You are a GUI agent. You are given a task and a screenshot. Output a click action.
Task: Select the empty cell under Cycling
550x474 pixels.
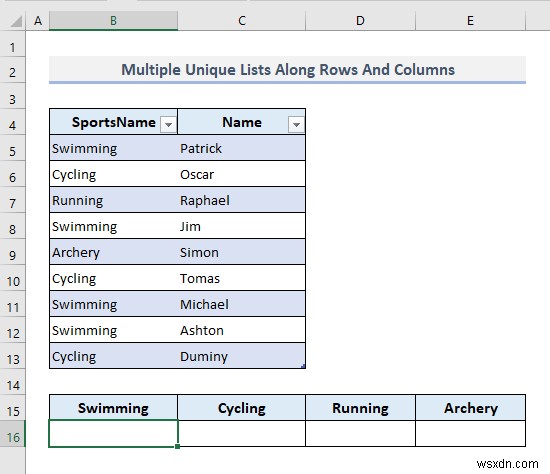pyautogui.click(x=242, y=434)
